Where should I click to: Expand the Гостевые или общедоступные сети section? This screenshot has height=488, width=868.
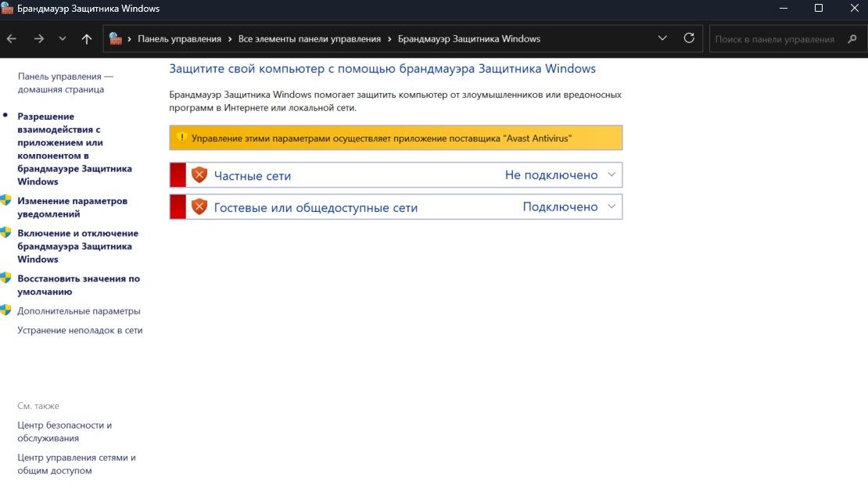click(613, 206)
